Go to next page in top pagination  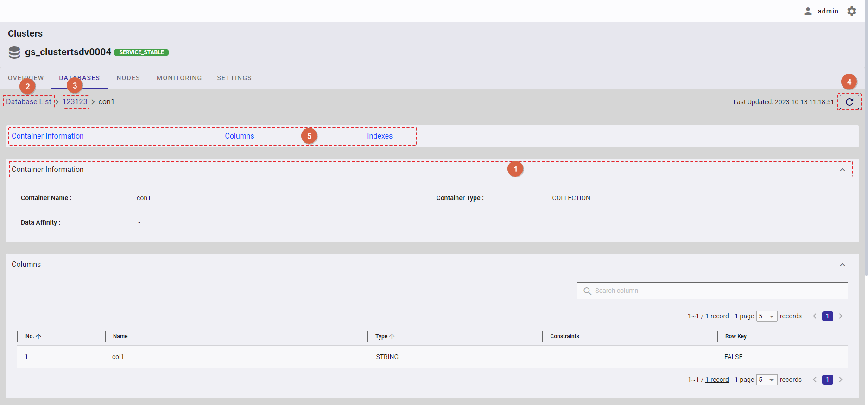coord(841,316)
